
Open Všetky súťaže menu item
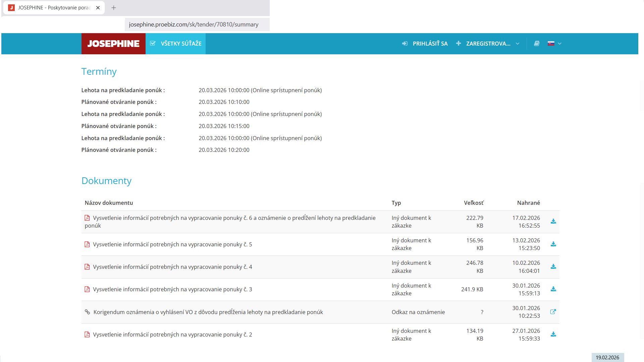[175, 44]
